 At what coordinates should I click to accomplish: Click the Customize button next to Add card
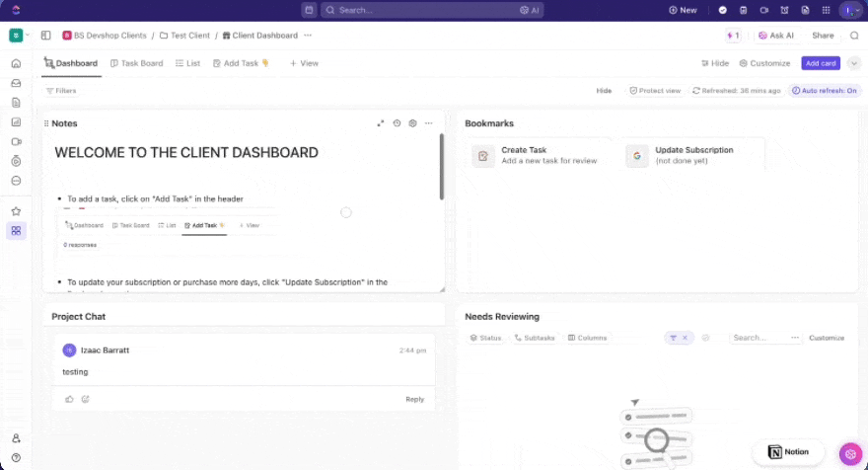[764, 63]
